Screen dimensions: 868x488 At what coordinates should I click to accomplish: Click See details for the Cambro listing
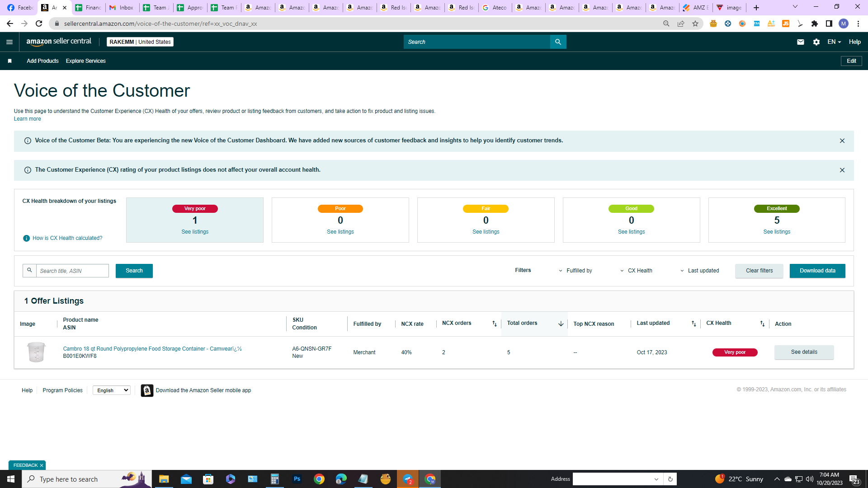click(804, 352)
